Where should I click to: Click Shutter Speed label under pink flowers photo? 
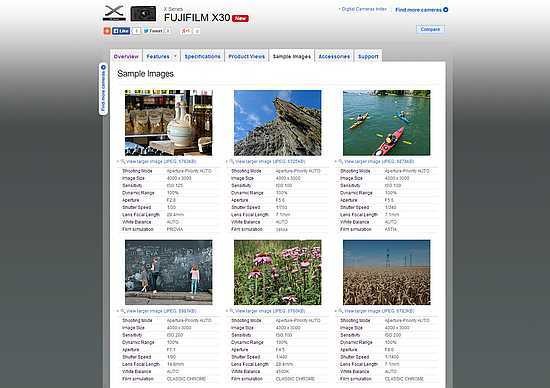(x=246, y=357)
